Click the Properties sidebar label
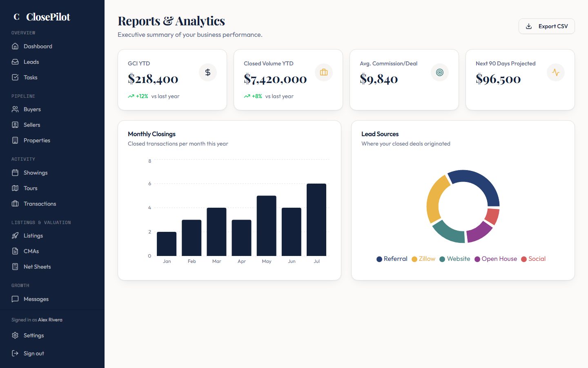This screenshot has width=588, height=368. [37, 140]
